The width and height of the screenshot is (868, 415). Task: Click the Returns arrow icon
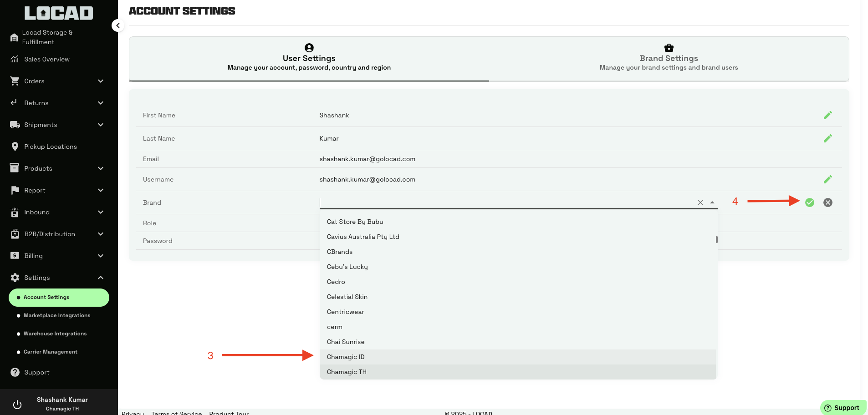click(14, 102)
